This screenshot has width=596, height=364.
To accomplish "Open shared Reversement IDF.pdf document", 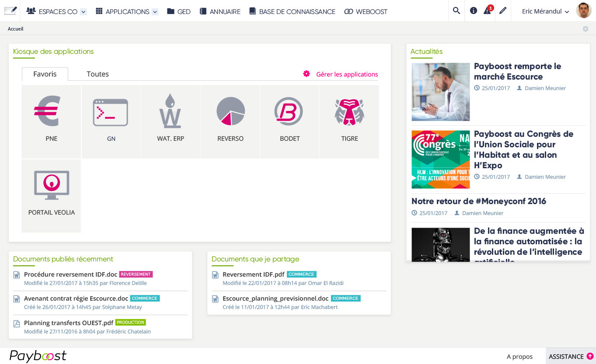I will [x=254, y=274].
